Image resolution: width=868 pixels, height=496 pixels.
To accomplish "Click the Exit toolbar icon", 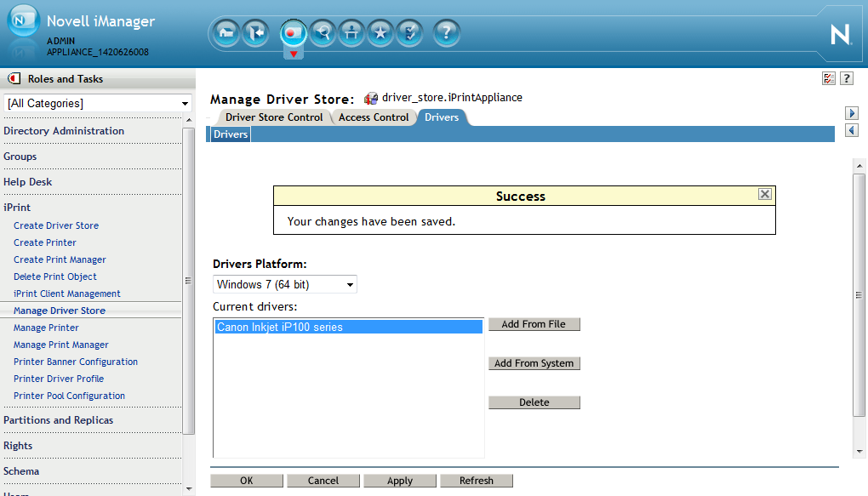I will [x=255, y=33].
